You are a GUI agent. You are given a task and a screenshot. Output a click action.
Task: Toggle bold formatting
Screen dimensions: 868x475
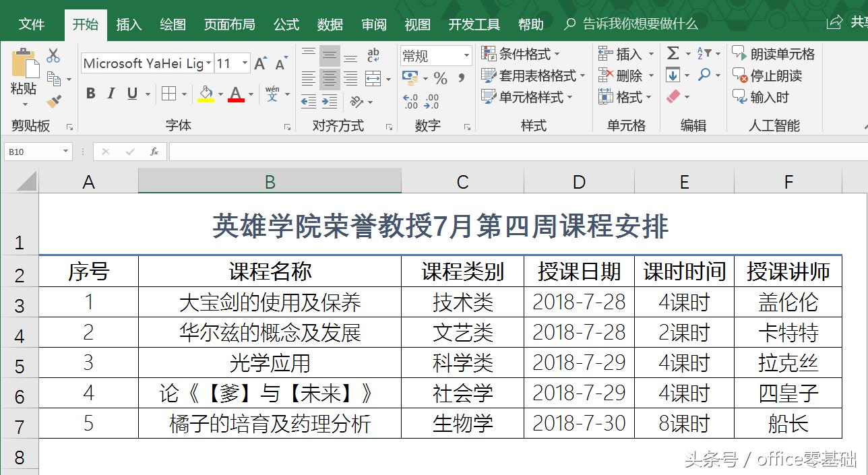pyautogui.click(x=90, y=94)
